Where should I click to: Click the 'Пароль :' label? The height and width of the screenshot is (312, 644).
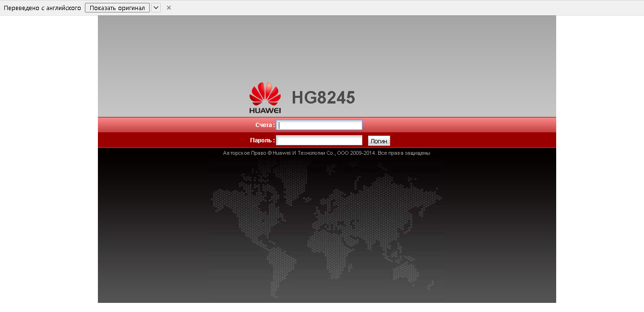point(262,140)
